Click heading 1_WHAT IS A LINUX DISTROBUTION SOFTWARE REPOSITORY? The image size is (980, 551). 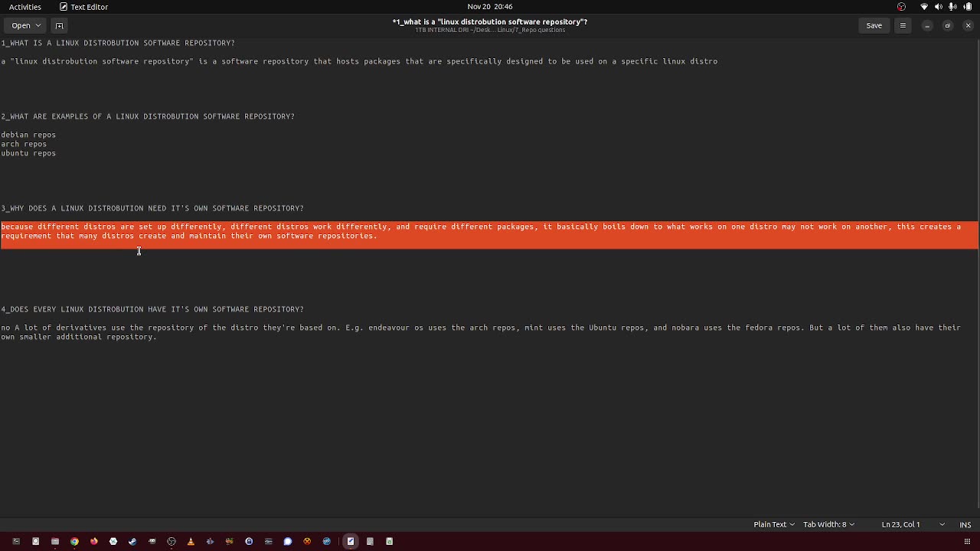(118, 43)
